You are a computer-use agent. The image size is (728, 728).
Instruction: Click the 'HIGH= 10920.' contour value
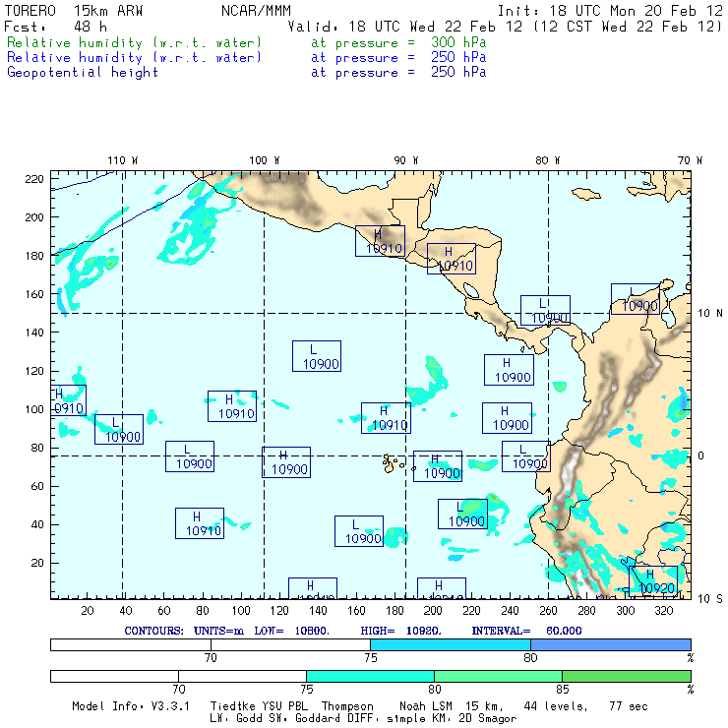(400, 631)
